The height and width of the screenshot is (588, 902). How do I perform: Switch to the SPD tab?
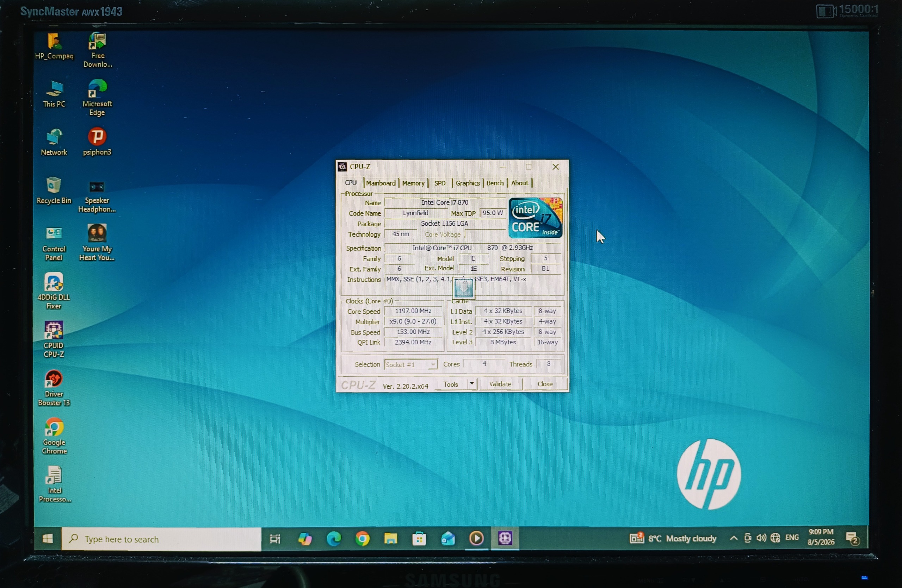pos(440,183)
